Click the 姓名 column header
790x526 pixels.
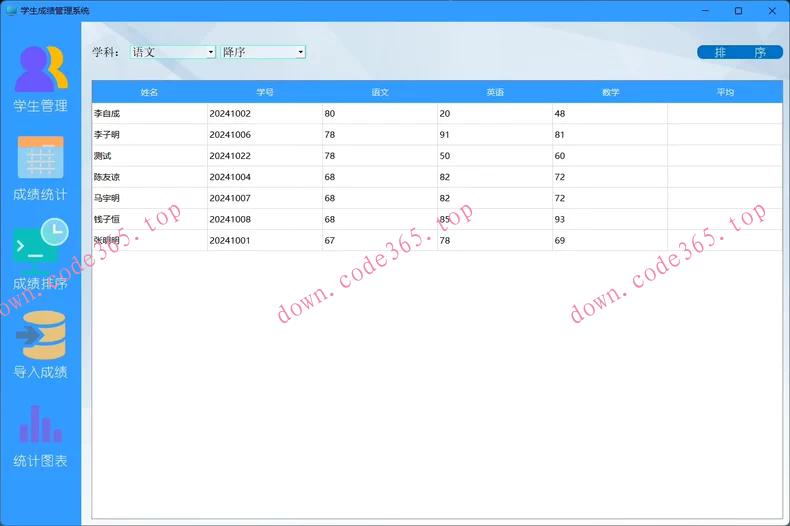[x=149, y=92]
